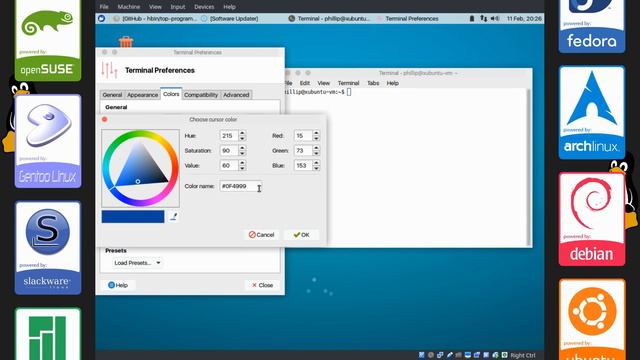Open the VirtualBox Devices menu

[204, 7]
